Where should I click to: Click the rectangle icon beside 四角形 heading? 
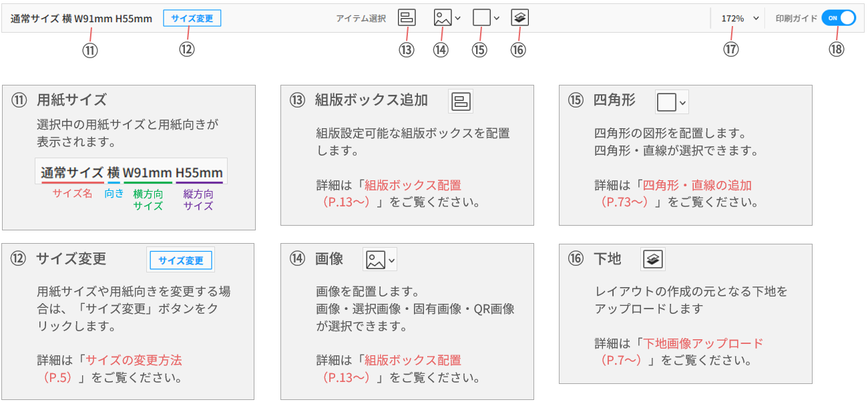pyautogui.click(x=666, y=102)
